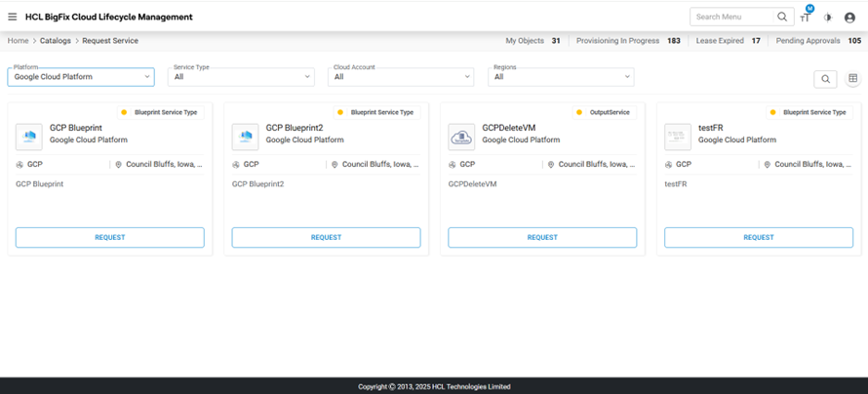
Task: Click the GCP Blueprint card title
Action: (x=76, y=128)
